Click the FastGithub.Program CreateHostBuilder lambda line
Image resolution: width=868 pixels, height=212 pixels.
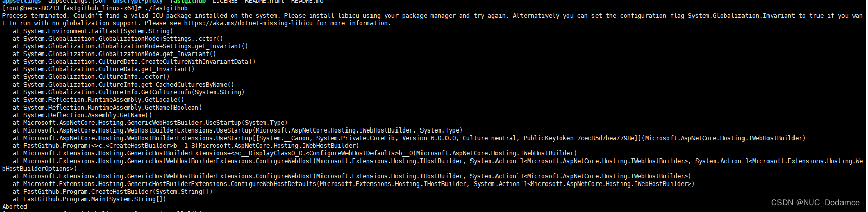point(186,146)
